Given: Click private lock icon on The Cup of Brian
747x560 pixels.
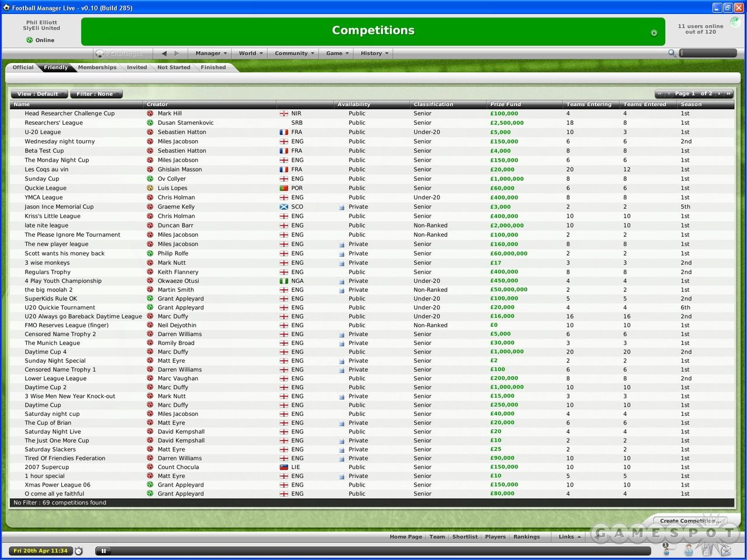Looking at the screenshot, I should 342,423.
